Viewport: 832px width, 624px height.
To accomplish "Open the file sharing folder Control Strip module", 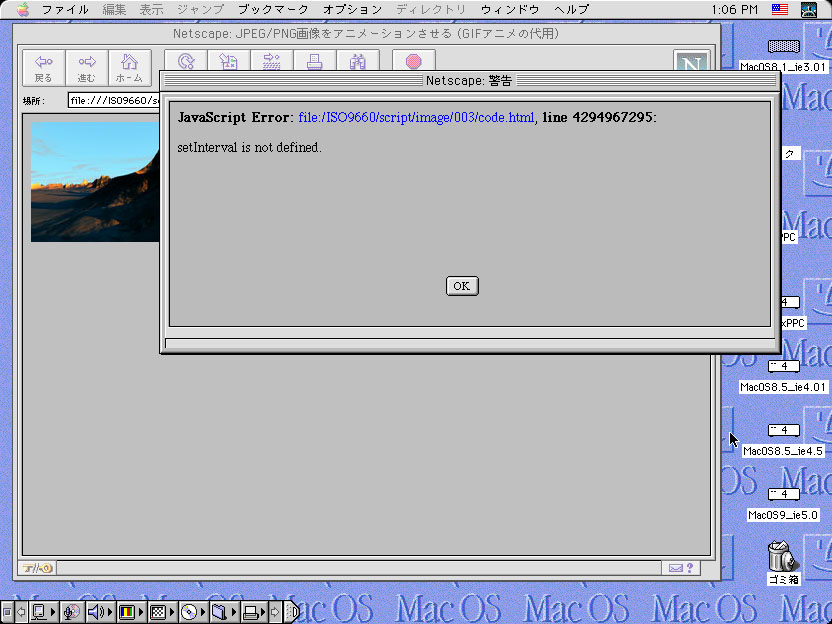I will click(x=224, y=612).
